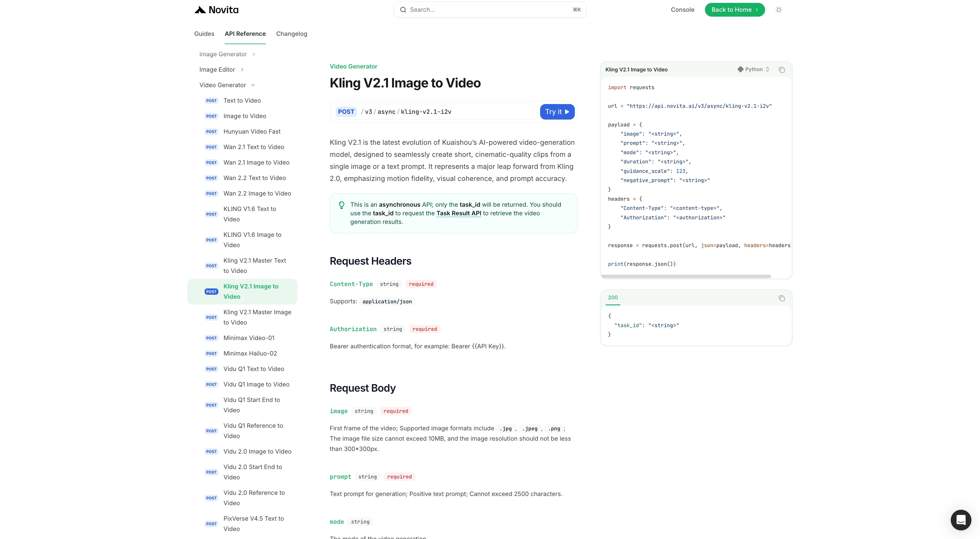Open KLING V1.6 Text to Video

tap(242, 214)
